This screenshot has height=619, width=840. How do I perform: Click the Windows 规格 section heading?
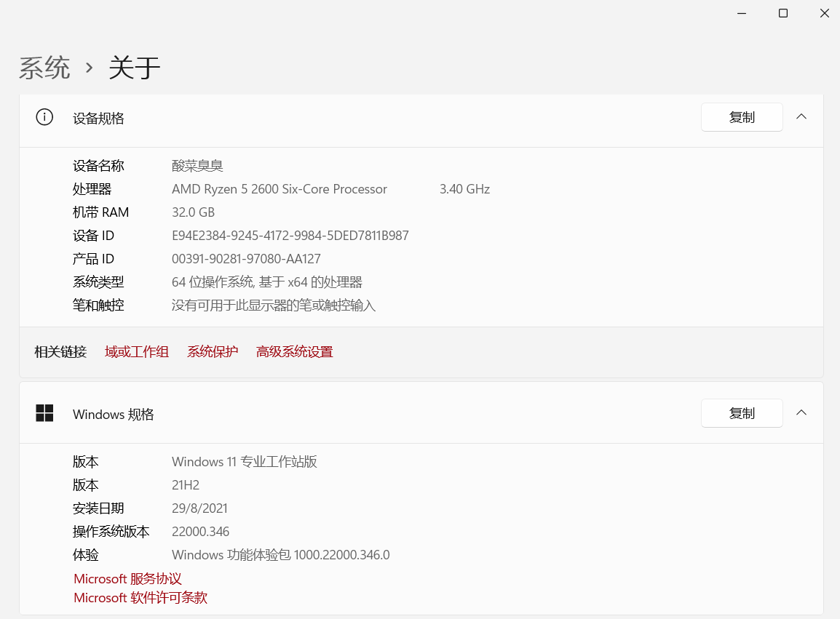pos(114,415)
